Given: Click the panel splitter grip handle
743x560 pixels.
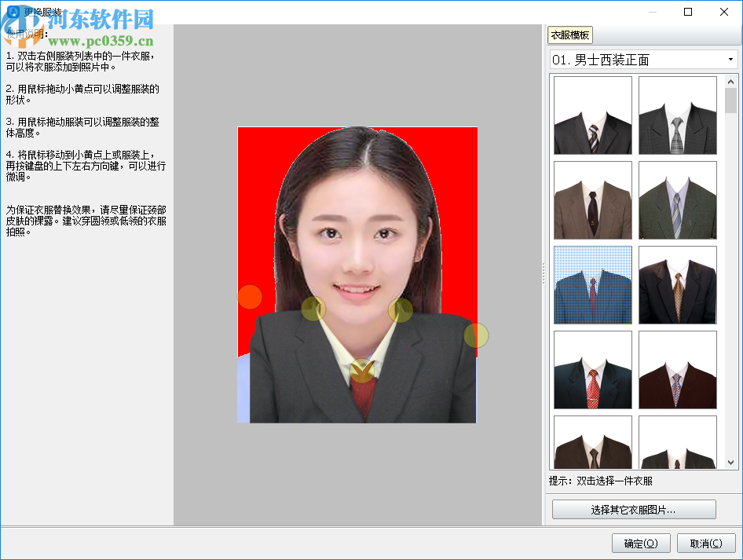Looking at the screenshot, I should tap(544, 274).
